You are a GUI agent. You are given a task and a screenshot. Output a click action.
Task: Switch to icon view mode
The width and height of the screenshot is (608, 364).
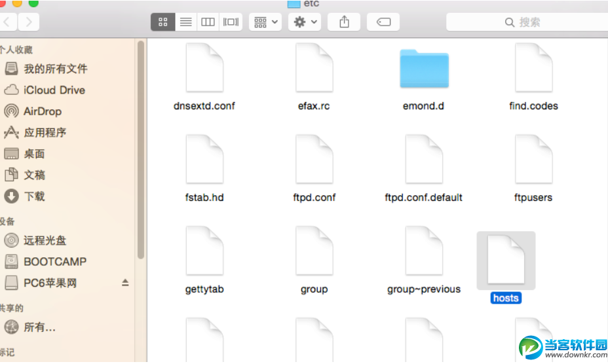click(162, 22)
